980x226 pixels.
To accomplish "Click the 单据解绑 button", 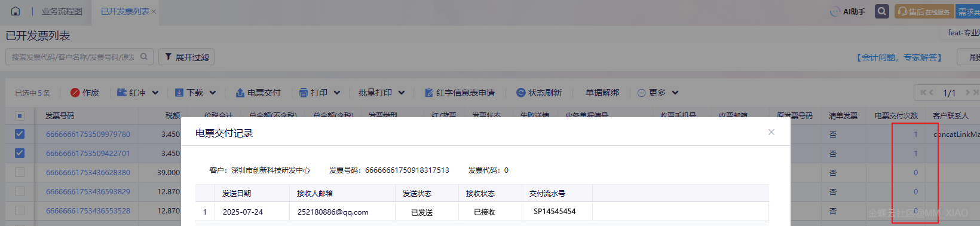I will coord(602,93).
